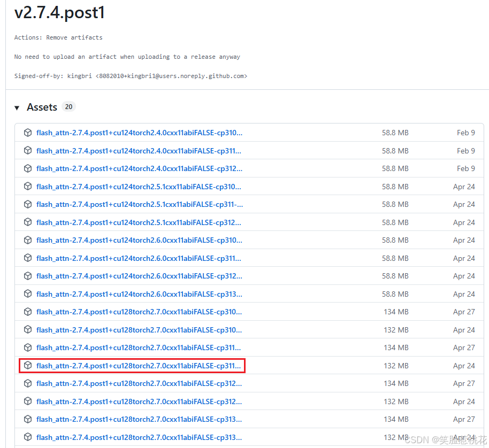Click package icon for cu124torch2.4.0 cp311 asset
Image resolution: width=489 pixels, height=448 pixels.
click(28, 151)
